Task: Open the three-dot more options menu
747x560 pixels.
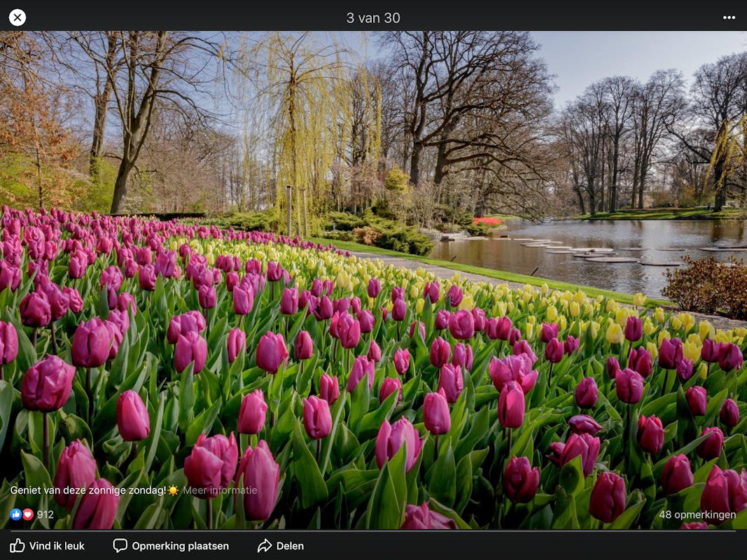Action: click(729, 17)
